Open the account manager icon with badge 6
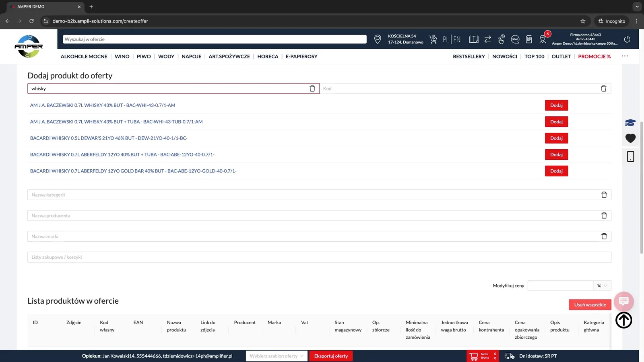Screen dimensions: 644x362 coord(543,39)
